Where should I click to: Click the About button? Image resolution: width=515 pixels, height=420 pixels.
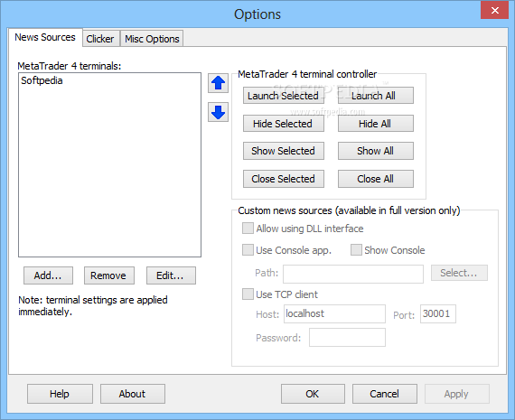coord(132,394)
